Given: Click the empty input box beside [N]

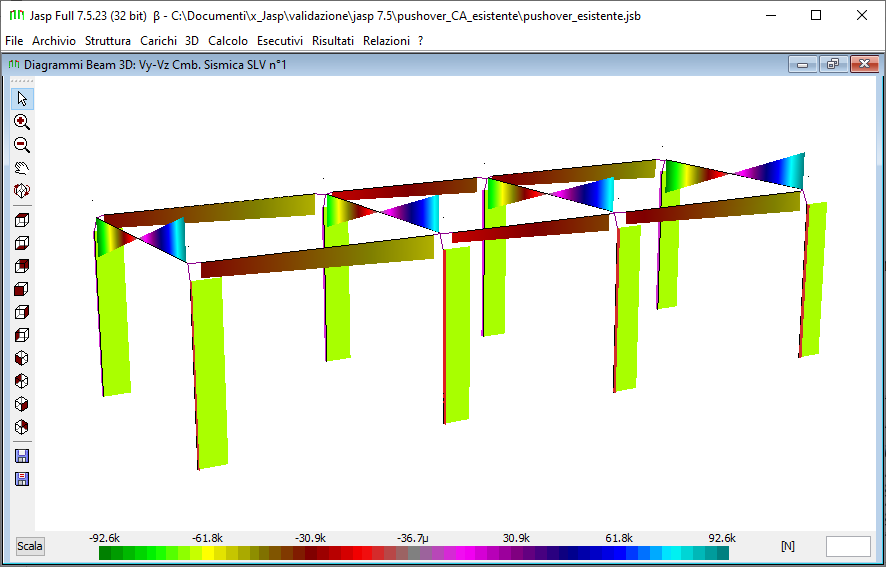Looking at the screenshot, I should click(848, 547).
